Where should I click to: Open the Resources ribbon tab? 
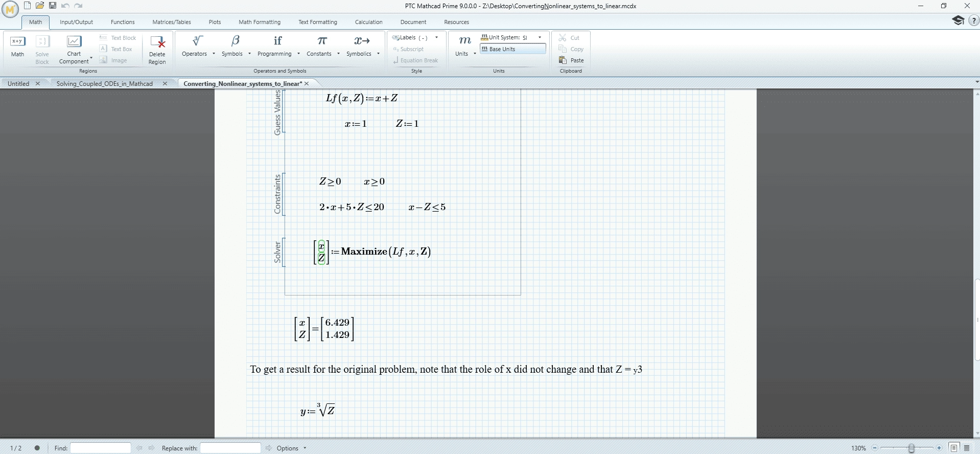point(456,22)
